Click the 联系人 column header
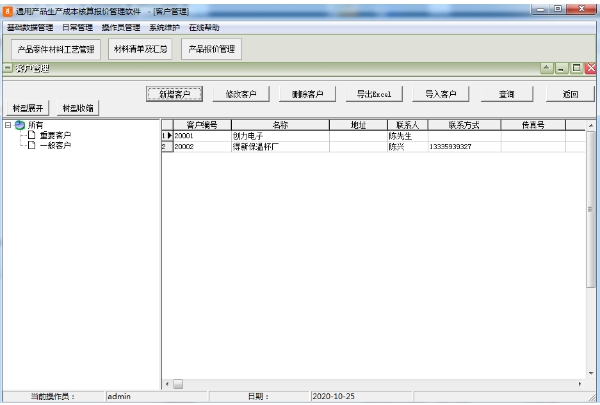Image resolution: width=600 pixels, height=405 pixels. pyautogui.click(x=408, y=125)
